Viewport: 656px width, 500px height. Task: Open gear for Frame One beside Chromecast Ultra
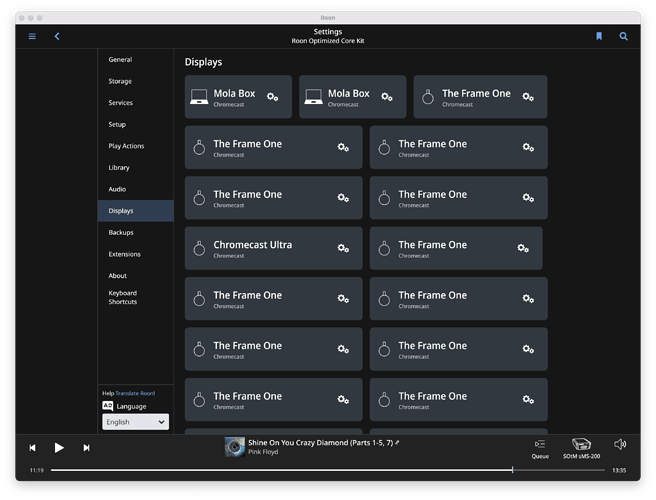(x=523, y=248)
